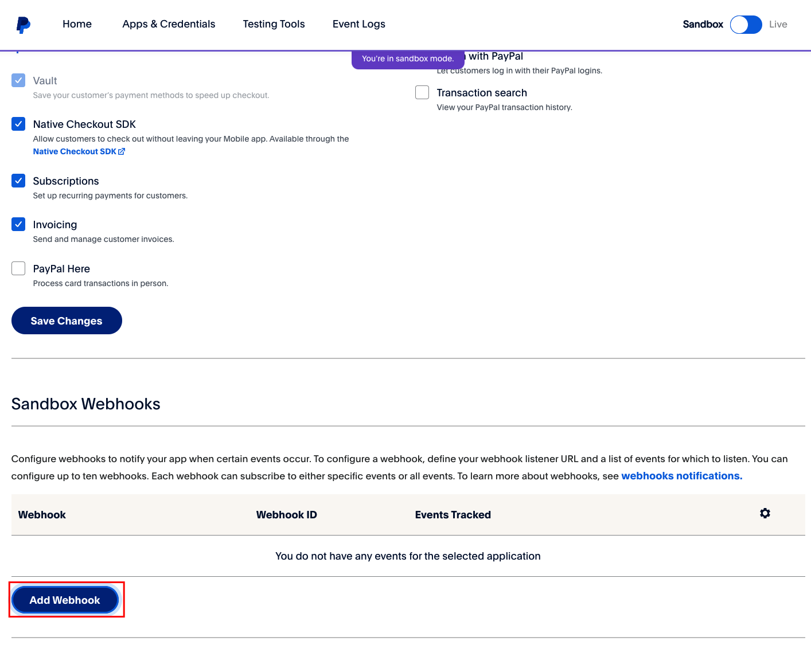Click the Events Tracked column header
Screen dimensions: 811x672
[x=453, y=515]
